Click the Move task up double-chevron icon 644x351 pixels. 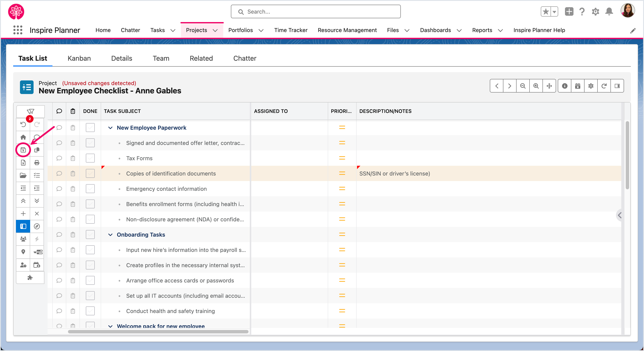pyautogui.click(x=23, y=201)
